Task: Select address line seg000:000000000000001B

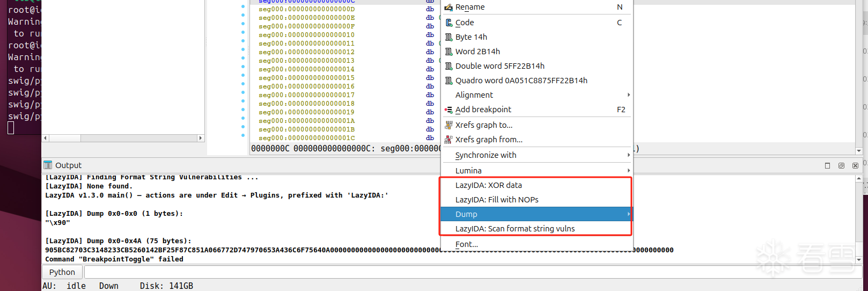Action: (306, 129)
